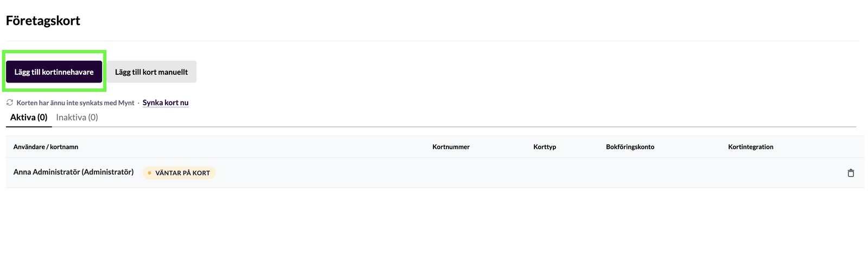Switch to the Inaktiva (0) tab
The height and width of the screenshot is (254, 868).
click(77, 117)
